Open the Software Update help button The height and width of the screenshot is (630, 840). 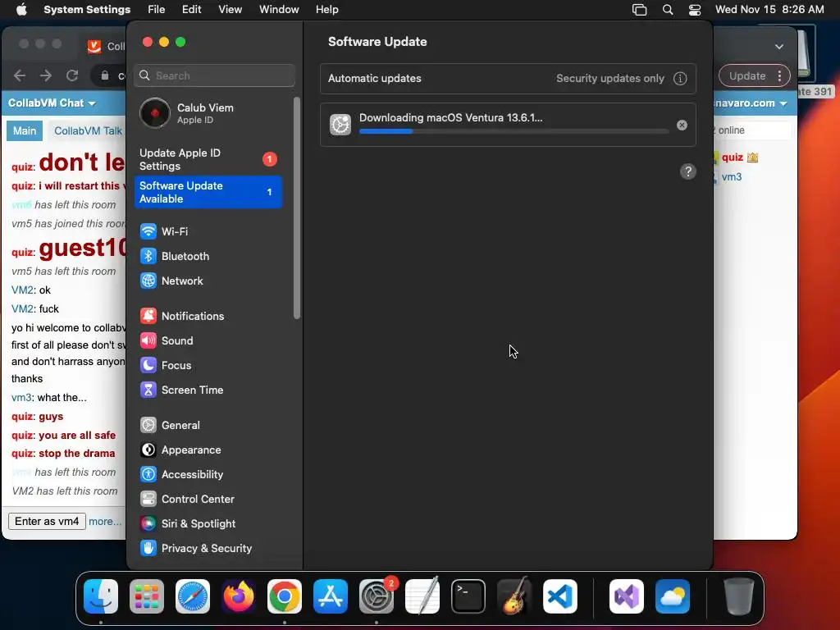688,171
